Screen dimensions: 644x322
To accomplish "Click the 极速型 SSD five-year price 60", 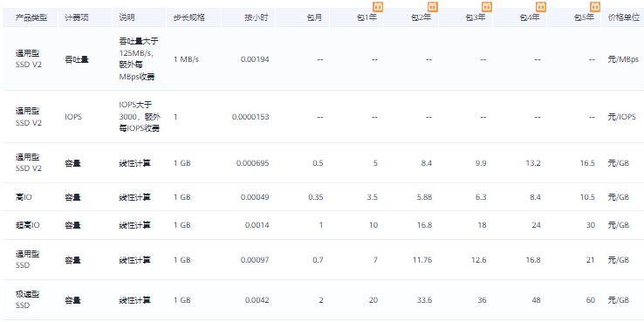I will 590,301.
